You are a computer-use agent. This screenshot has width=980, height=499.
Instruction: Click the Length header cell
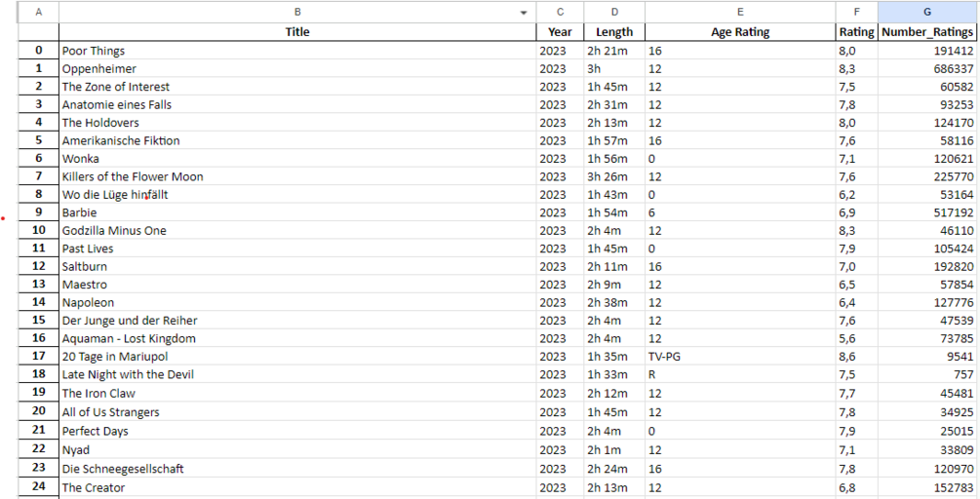614,32
